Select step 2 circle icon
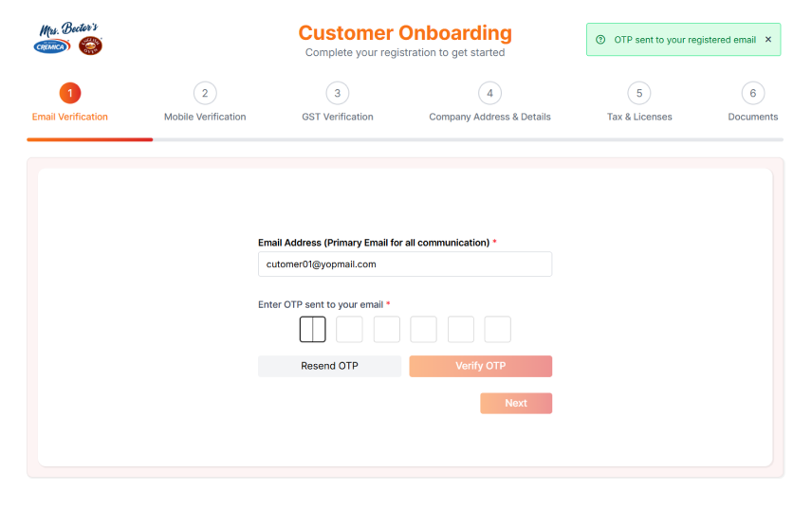The image size is (812, 527). [x=205, y=93]
